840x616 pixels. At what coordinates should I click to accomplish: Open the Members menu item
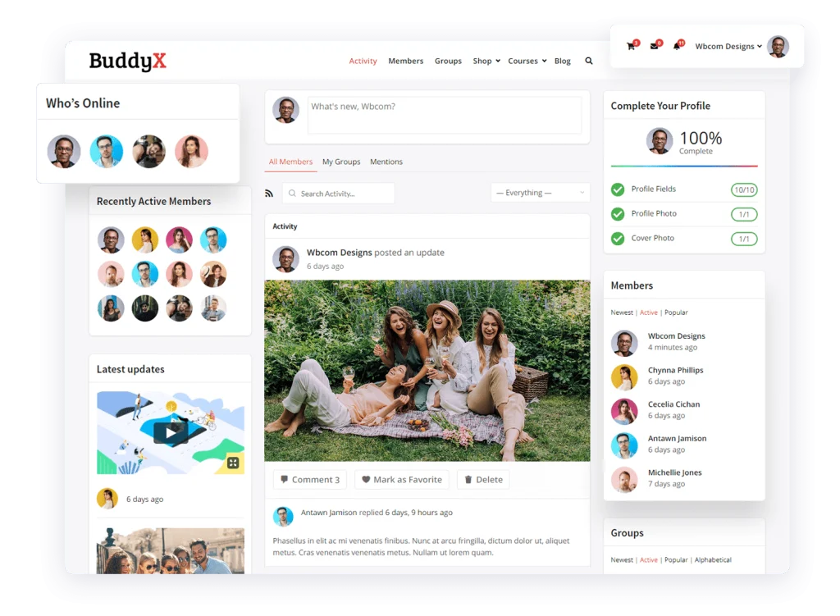[x=405, y=61]
